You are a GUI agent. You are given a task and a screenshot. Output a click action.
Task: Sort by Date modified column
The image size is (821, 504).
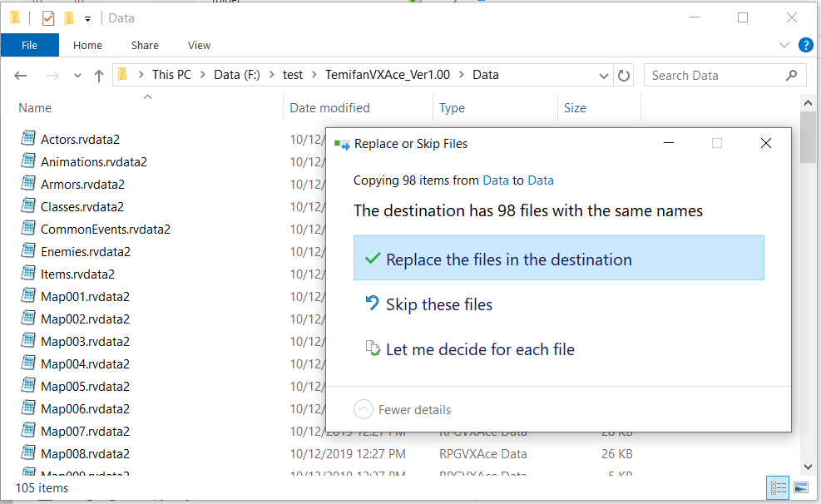point(330,108)
